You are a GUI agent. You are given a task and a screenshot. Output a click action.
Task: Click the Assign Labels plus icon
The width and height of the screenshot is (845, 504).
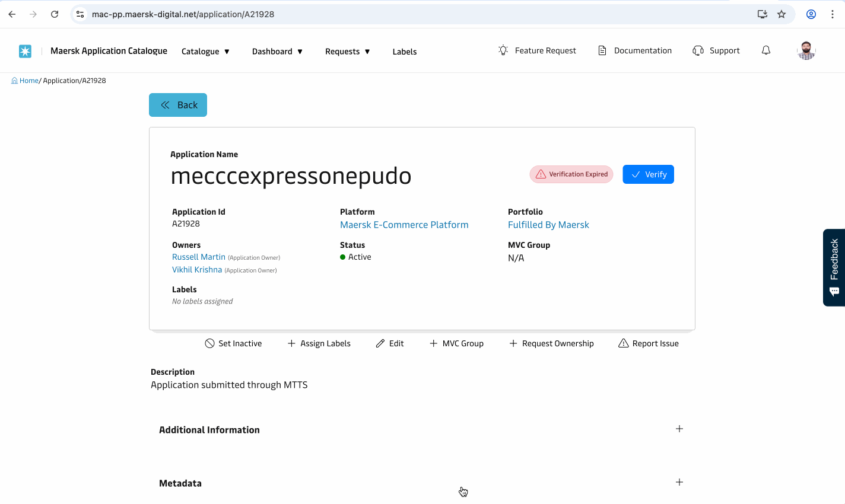click(x=291, y=343)
